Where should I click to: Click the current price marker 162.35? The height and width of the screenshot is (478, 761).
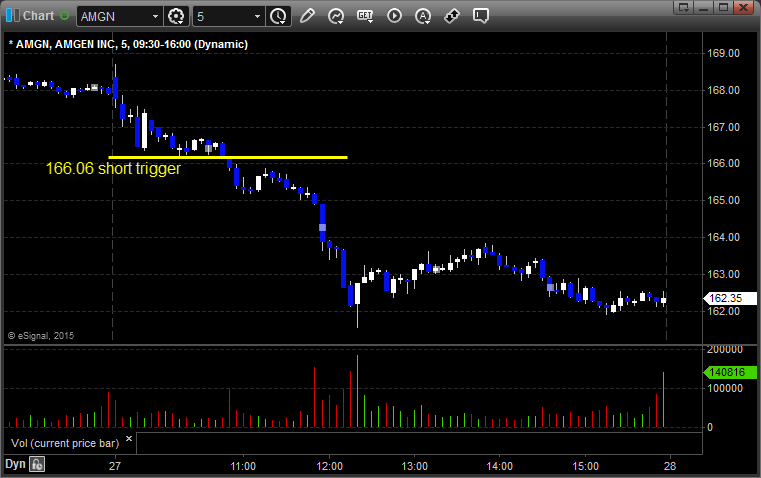730,298
